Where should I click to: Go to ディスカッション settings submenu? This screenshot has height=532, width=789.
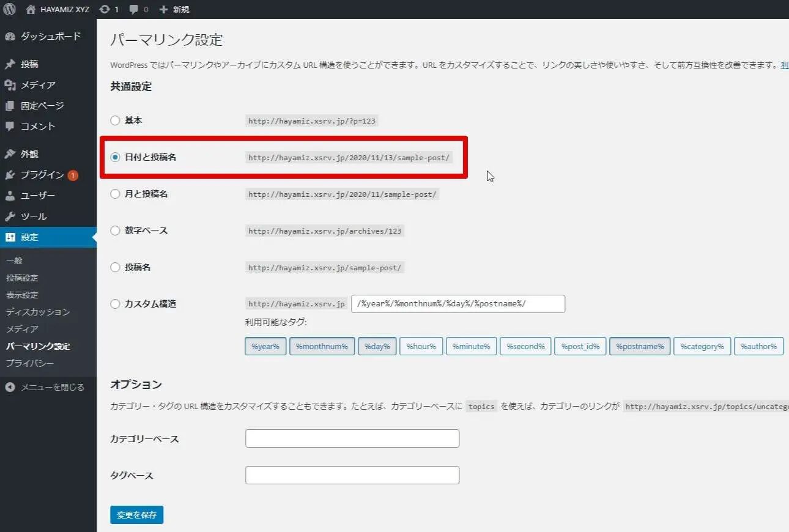[x=38, y=312]
